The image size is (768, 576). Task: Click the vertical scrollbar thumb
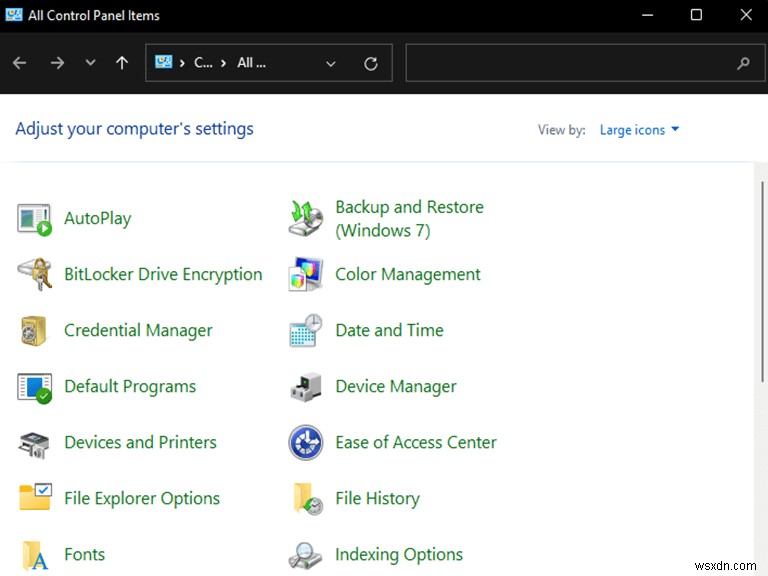tap(762, 282)
